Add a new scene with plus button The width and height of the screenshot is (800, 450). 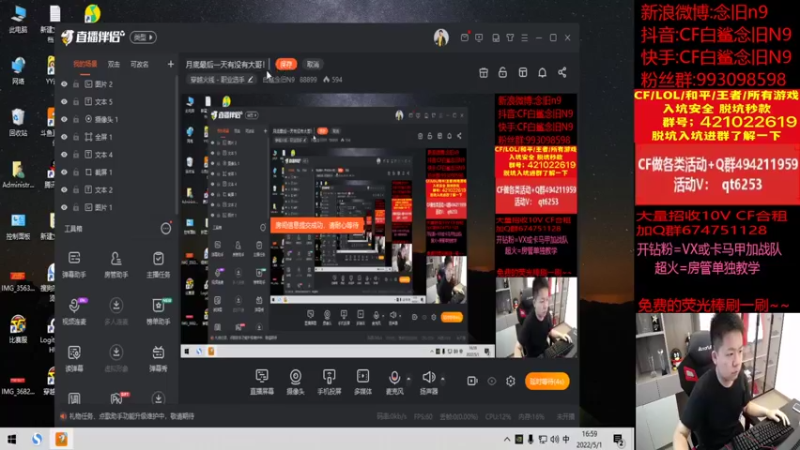(x=170, y=64)
